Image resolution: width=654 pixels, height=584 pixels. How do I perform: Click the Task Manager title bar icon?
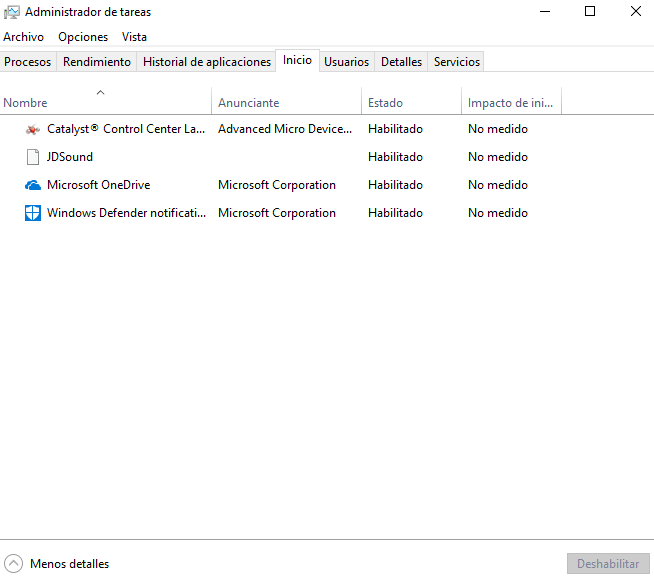pos(12,12)
